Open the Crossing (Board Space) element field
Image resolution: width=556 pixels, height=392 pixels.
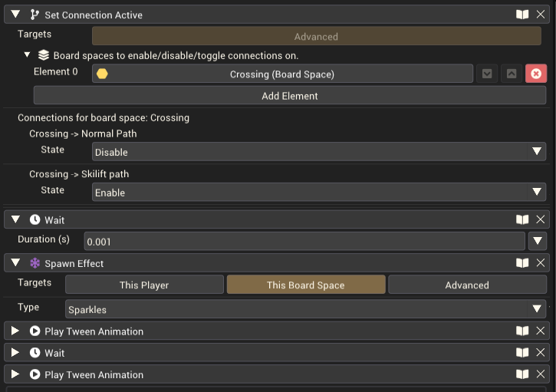click(x=282, y=74)
